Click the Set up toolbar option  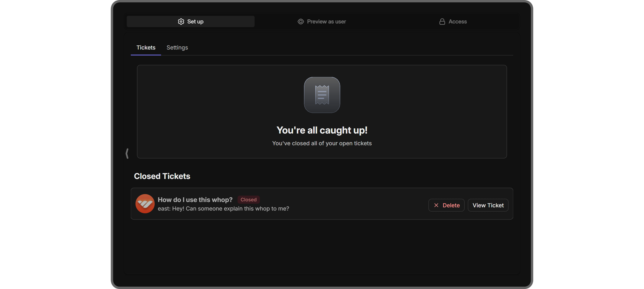point(190,22)
